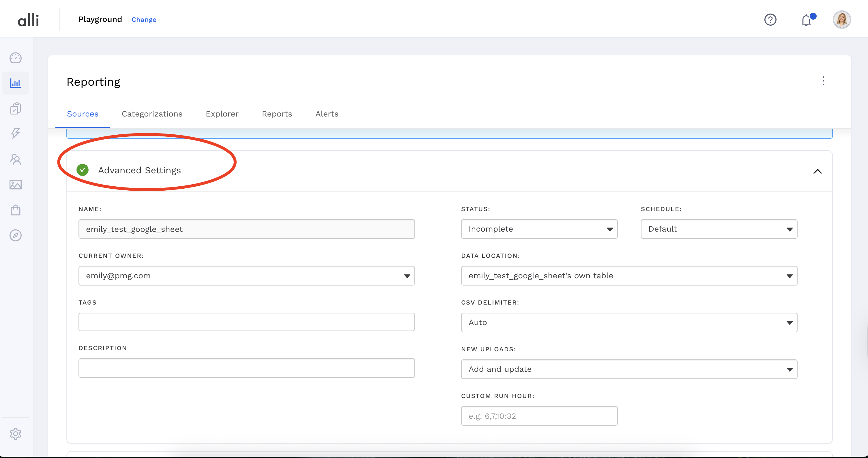
Task: Open the help question mark icon
Action: [x=770, y=20]
